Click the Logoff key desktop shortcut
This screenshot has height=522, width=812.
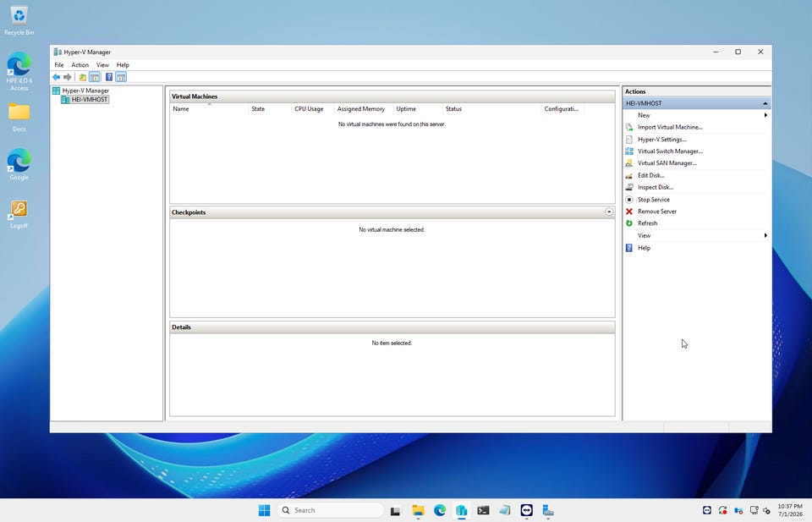19,214
